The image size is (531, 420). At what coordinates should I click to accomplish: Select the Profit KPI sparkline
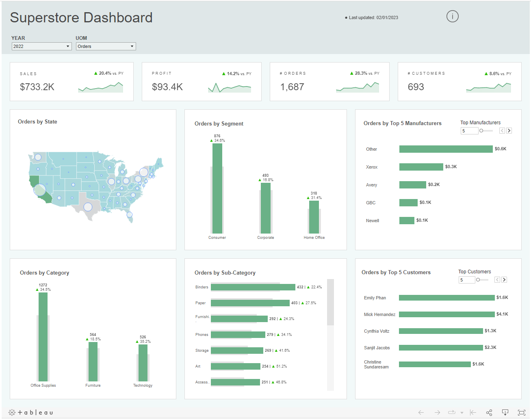click(x=230, y=87)
